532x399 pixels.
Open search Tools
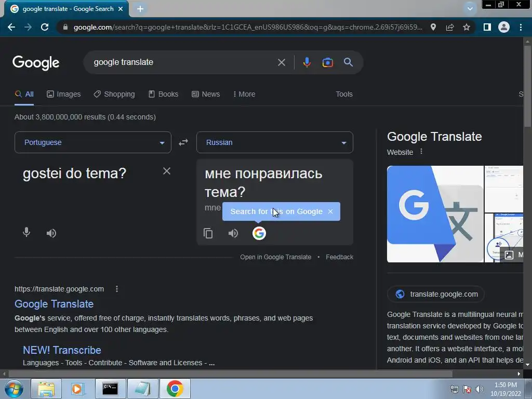344,94
